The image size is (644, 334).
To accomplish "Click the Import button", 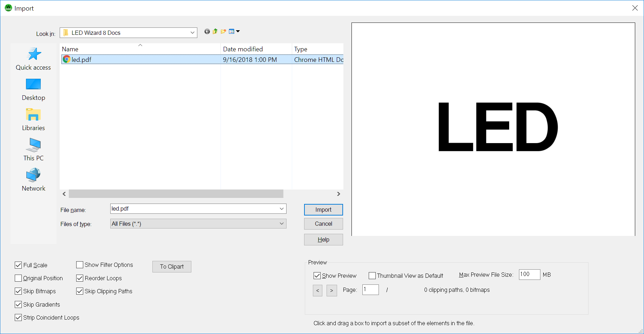I will 323,210.
